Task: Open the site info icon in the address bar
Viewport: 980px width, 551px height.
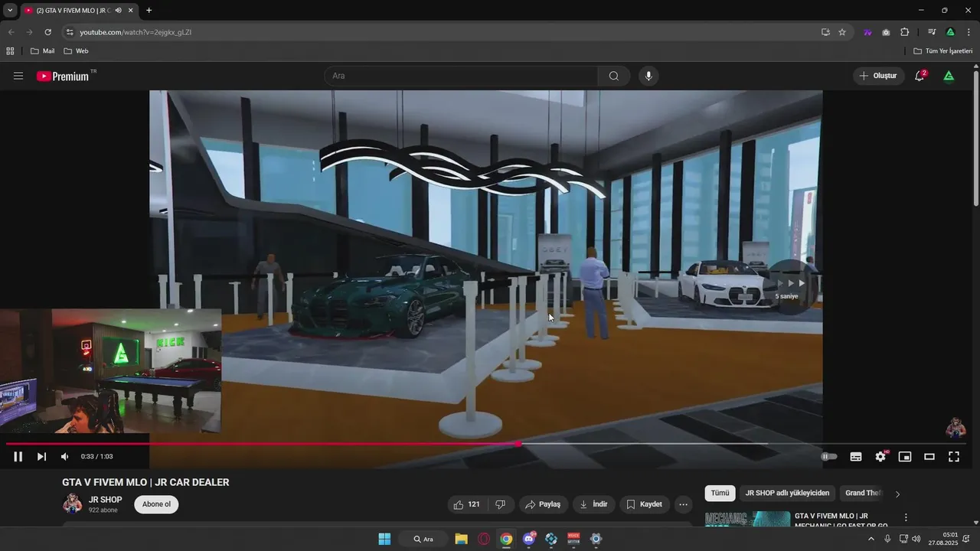Action: coord(69,32)
